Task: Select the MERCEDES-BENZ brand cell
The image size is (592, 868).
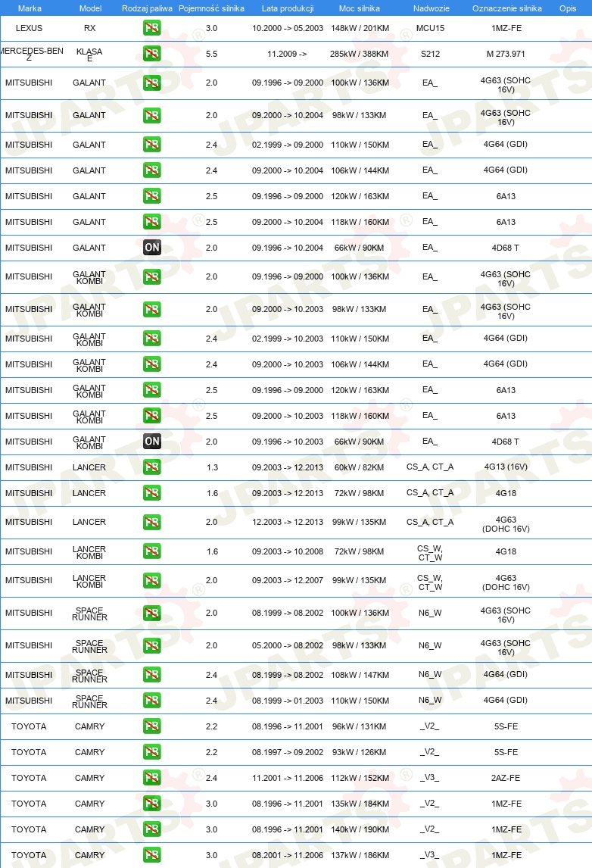Action: pos(30,54)
